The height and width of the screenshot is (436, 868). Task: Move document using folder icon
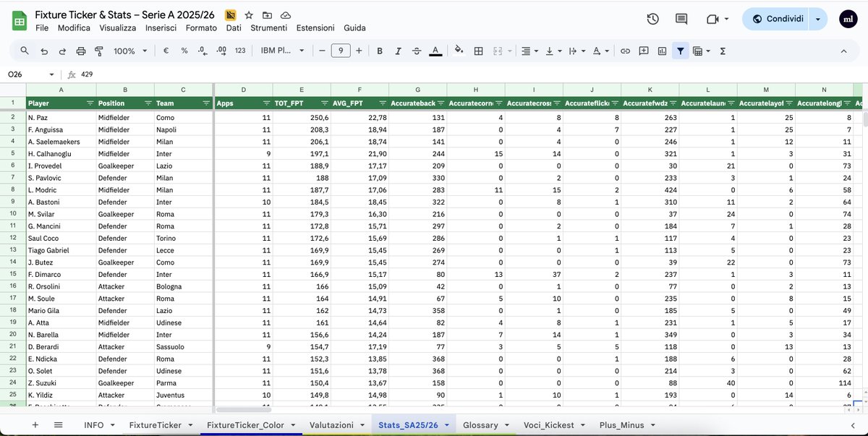click(x=267, y=14)
